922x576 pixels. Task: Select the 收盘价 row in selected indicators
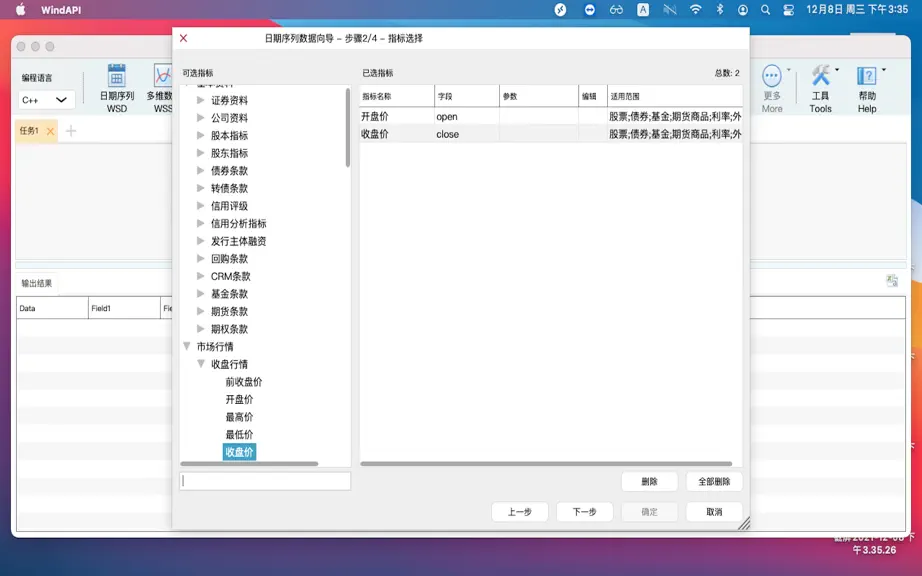point(550,134)
